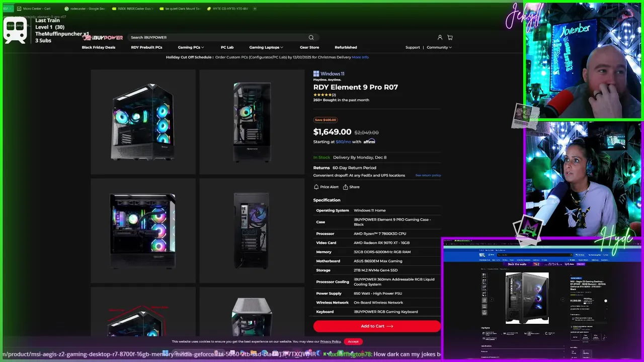Click the Windows 11 Home value
644x362 pixels.
pos(370,211)
